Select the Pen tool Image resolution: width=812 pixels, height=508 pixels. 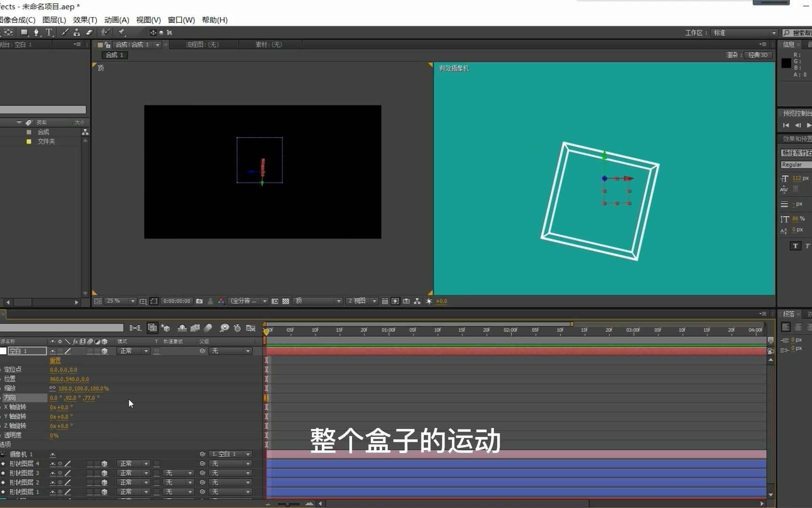click(x=36, y=32)
